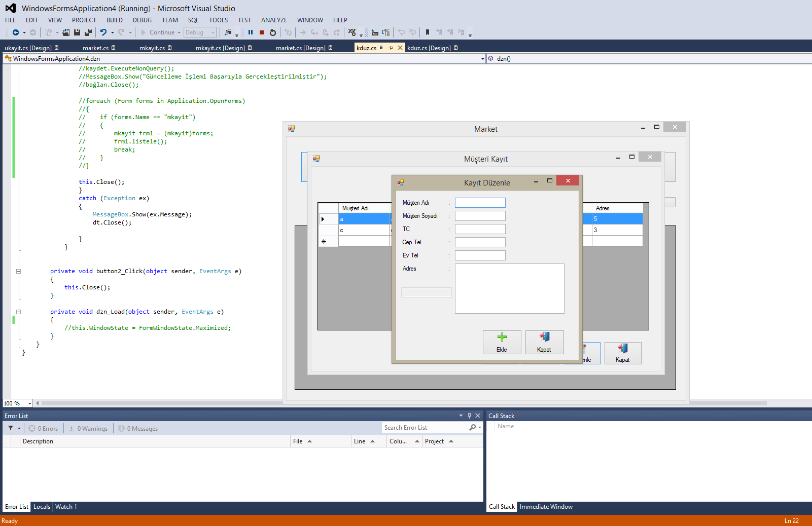Click the Open File toolbar icon
The width and height of the screenshot is (812, 526).
[x=66, y=32]
